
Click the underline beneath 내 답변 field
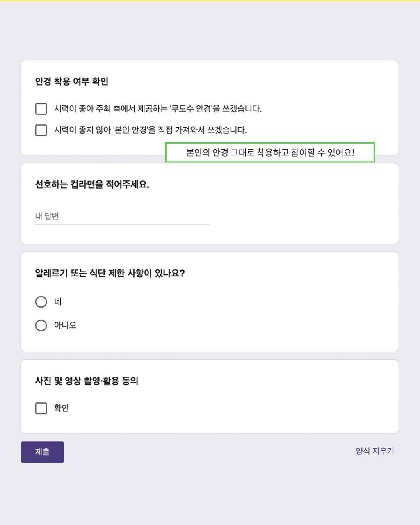122,224
